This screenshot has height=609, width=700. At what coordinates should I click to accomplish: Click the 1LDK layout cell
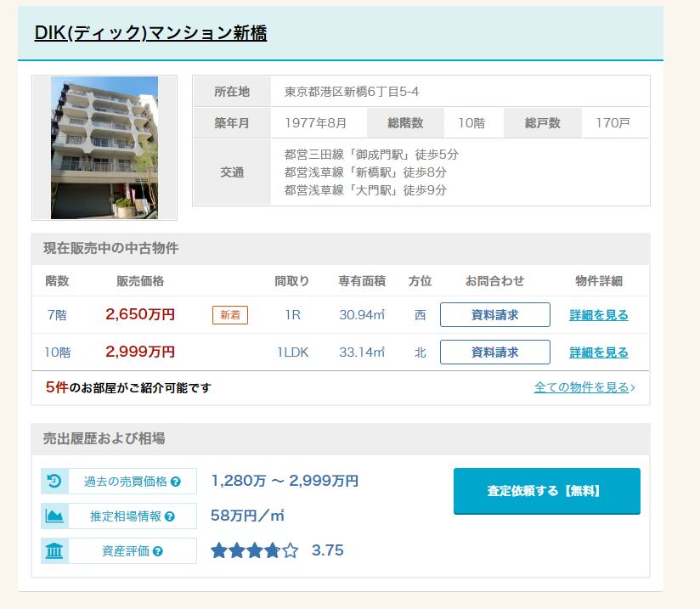[x=293, y=352]
